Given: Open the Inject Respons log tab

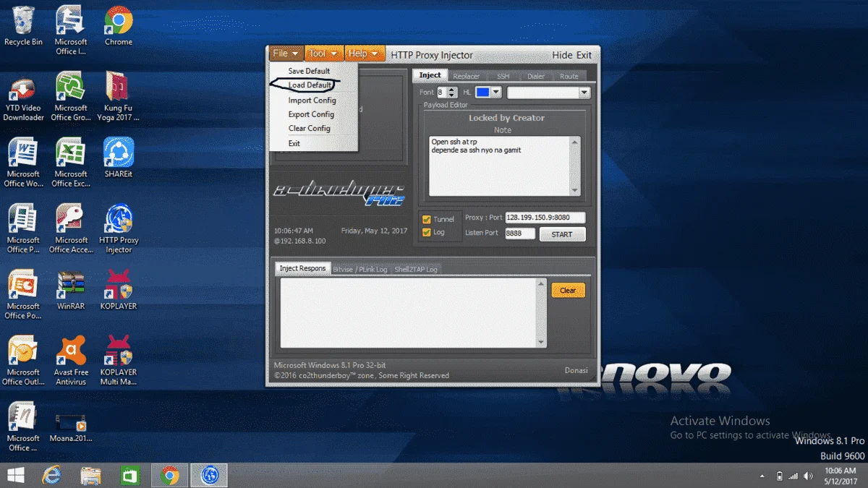Looking at the screenshot, I should [303, 268].
